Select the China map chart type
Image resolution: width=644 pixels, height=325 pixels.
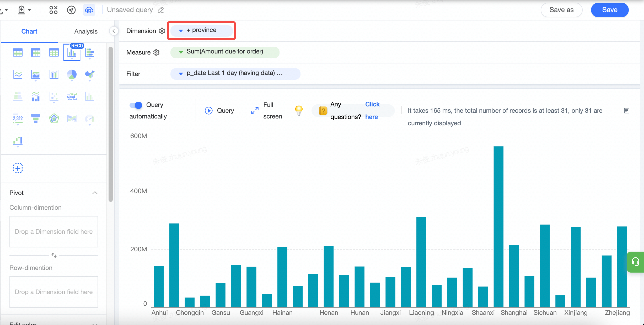point(90,75)
